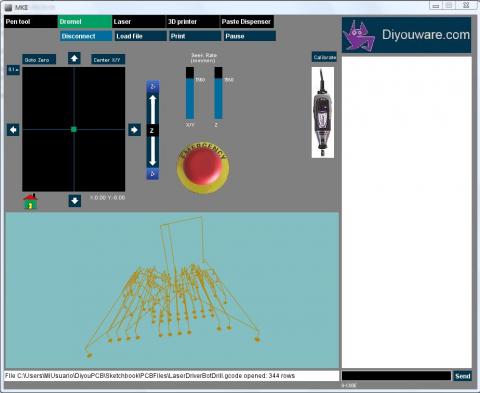
Task: Adjust the X/Y feed rate slider
Action: pos(190,93)
